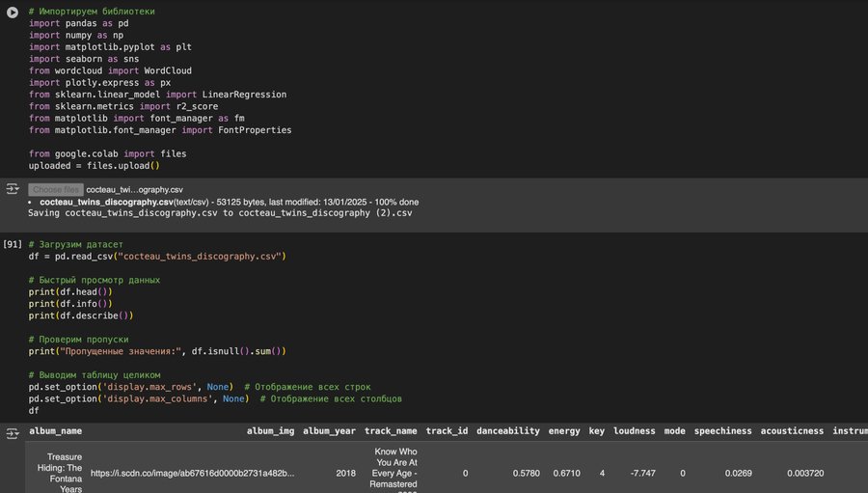Select the album_year column header

[329, 430]
